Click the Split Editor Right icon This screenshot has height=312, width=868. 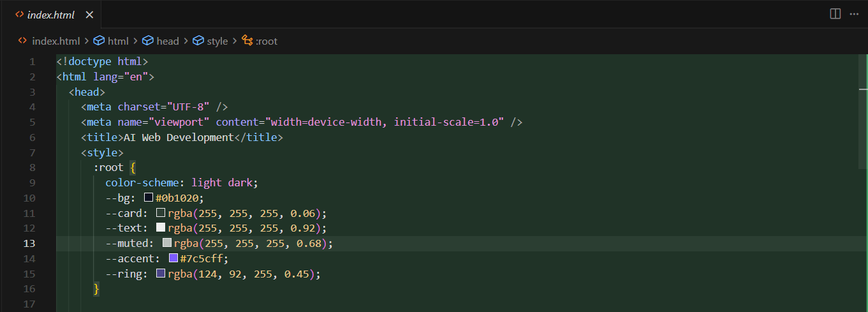835,14
